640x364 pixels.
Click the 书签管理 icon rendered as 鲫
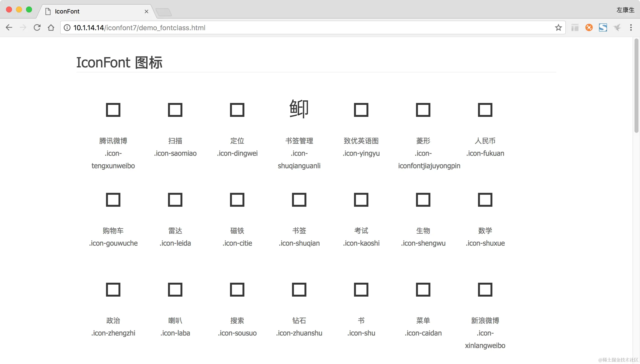pos(299,109)
